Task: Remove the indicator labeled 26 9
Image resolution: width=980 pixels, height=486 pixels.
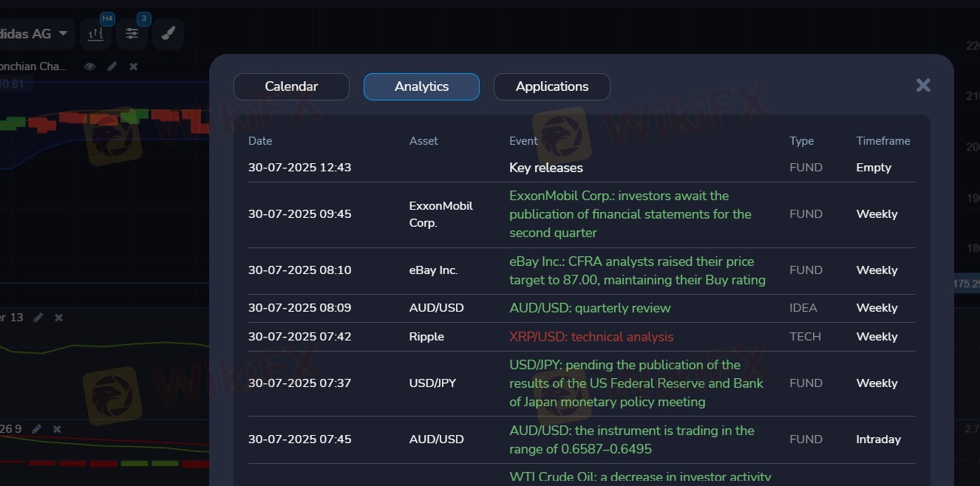Action: coord(57,429)
